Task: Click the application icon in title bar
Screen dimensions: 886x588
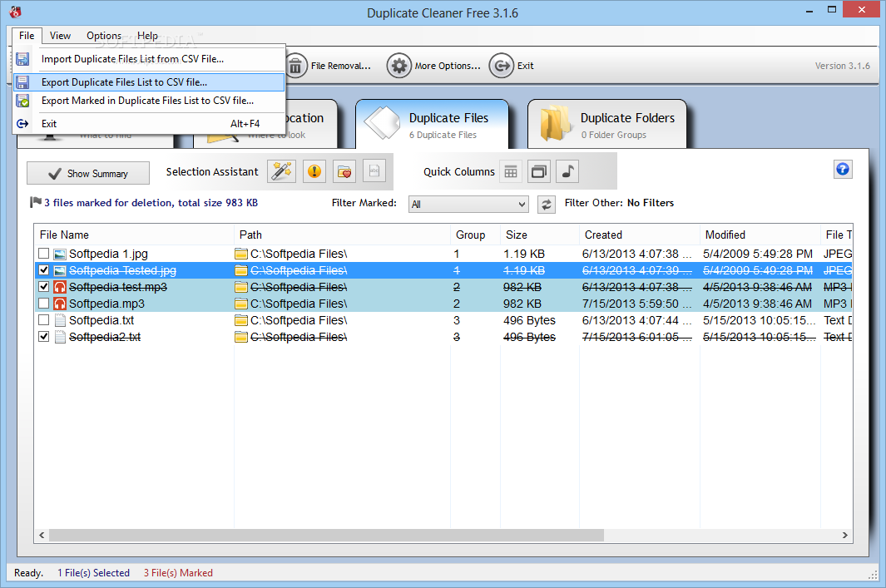Action: tap(15, 12)
